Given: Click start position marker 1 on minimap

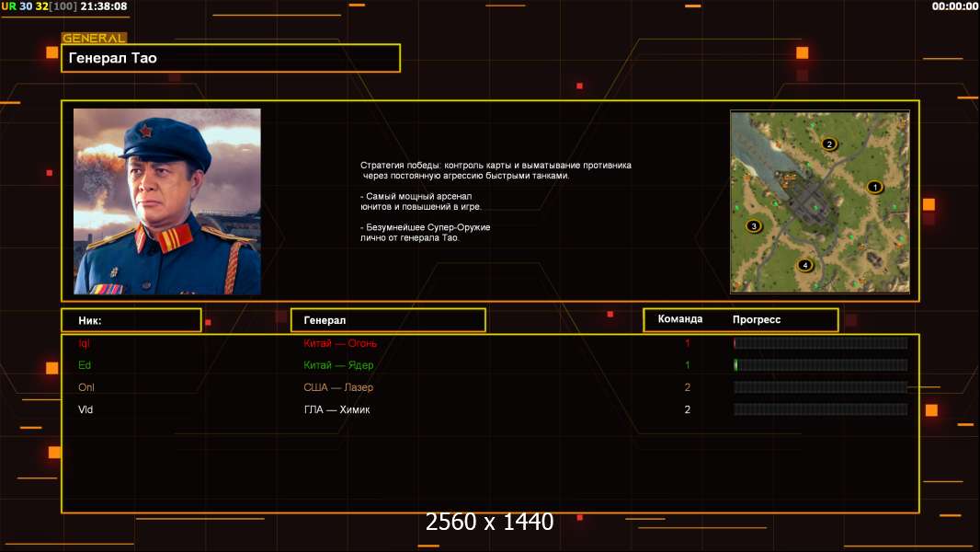Looking at the screenshot, I should 875,186.
